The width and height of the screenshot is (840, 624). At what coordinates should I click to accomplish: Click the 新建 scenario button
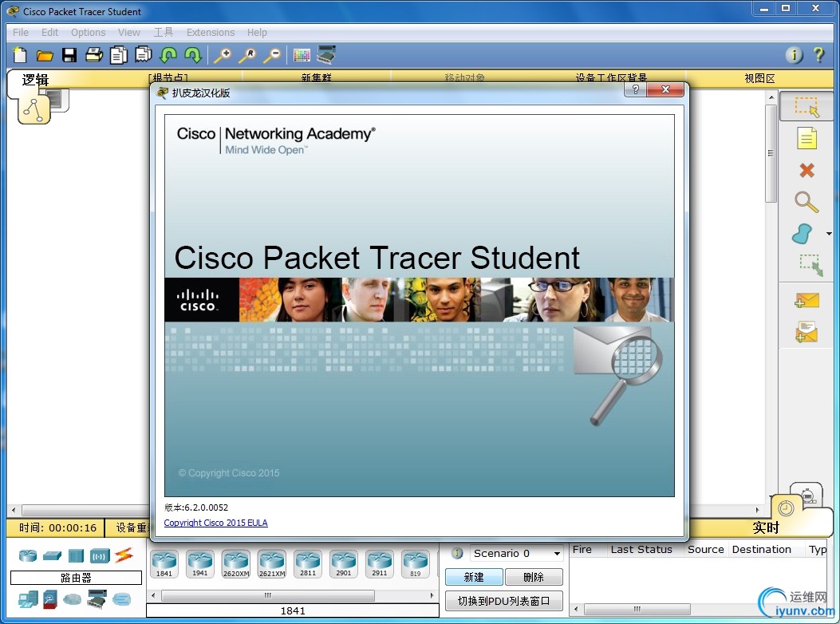(474, 577)
